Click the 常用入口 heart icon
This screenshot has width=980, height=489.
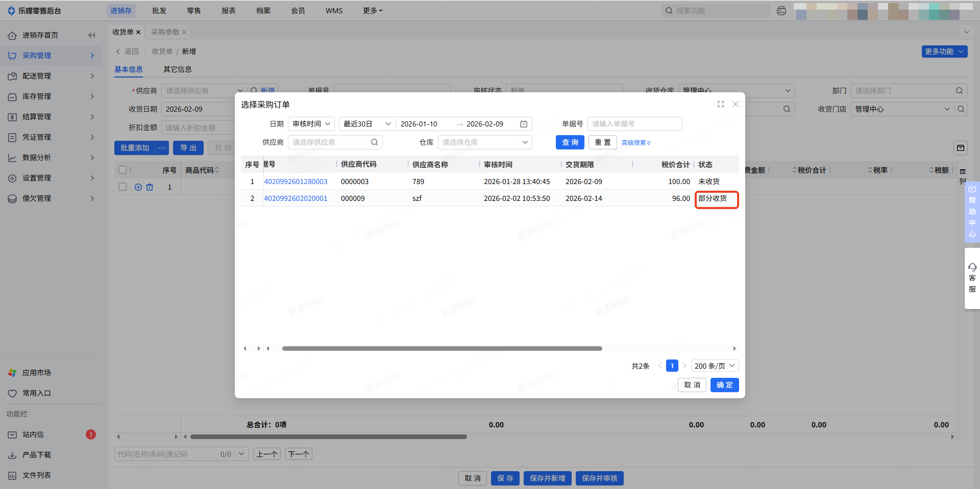pyautogui.click(x=12, y=393)
